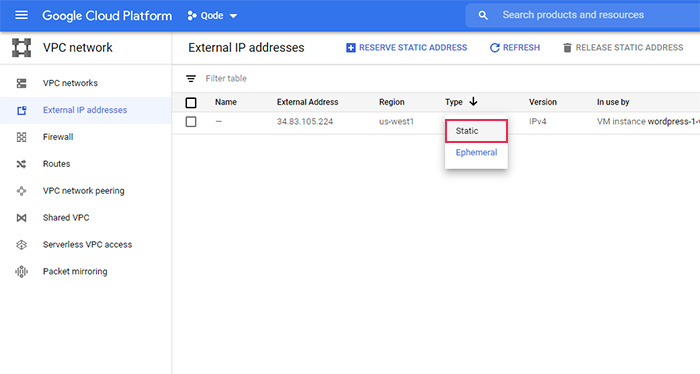Click the VPC network product icon
700x374 pixels.
click(21, 48)
